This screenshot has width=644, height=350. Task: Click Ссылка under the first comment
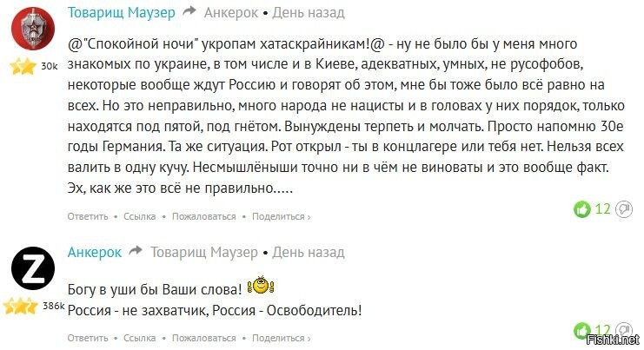[139, 216]
